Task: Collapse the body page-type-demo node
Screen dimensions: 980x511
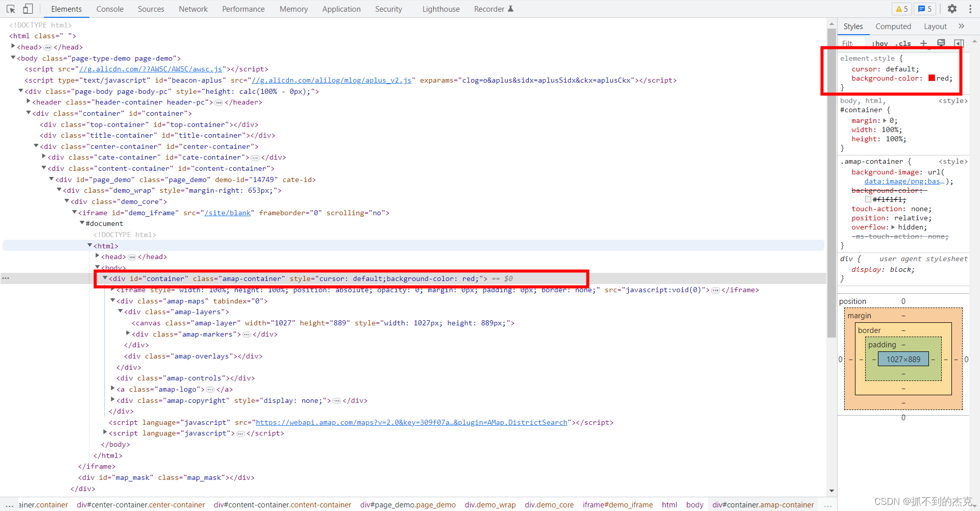Action: point(13,58)
